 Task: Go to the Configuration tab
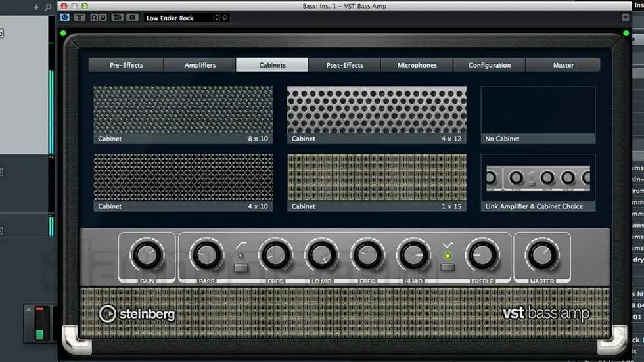(490, 65)
